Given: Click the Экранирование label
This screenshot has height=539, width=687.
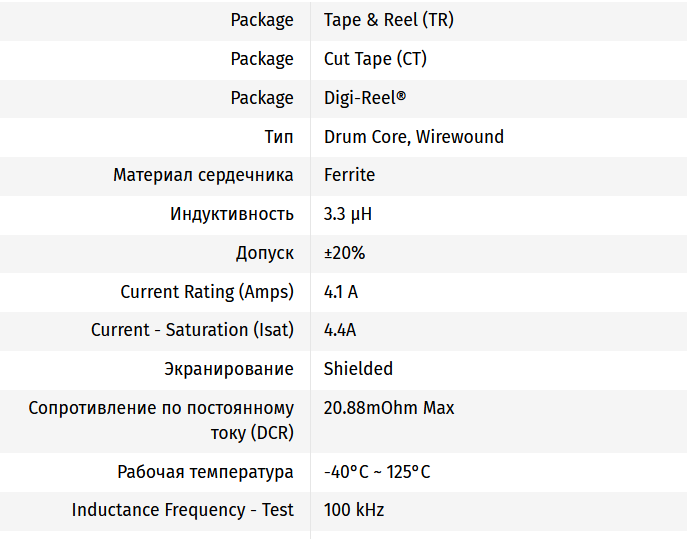Looking at the screenshot, I should (229, 369).
